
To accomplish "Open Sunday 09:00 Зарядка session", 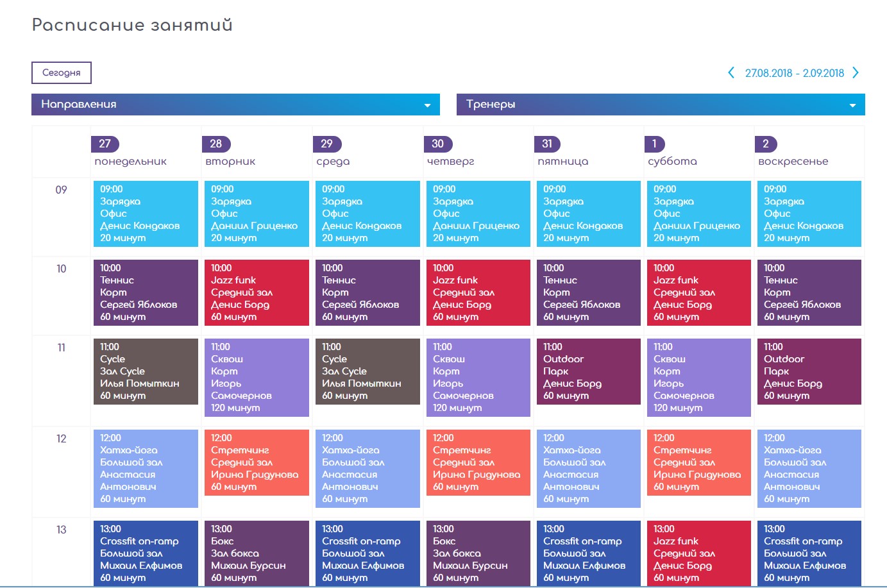I will pyautogui.click(x=809, y=214).
